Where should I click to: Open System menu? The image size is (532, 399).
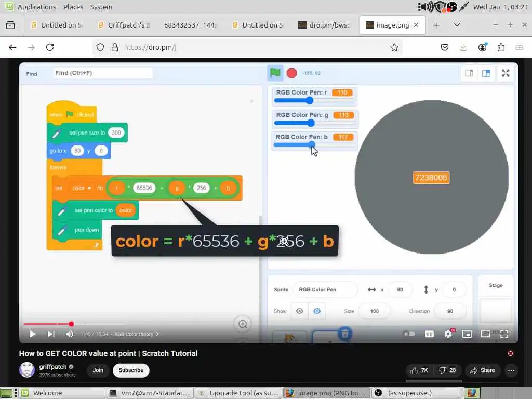[x=101, y=7]
